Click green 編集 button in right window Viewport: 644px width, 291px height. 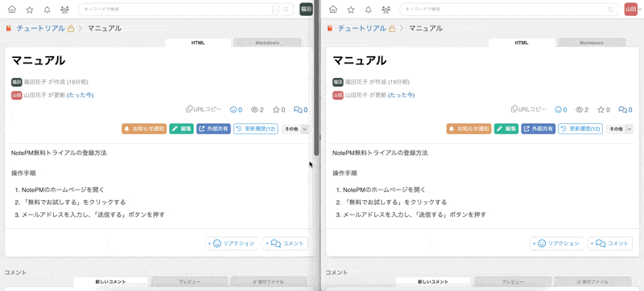coord(506,129)
